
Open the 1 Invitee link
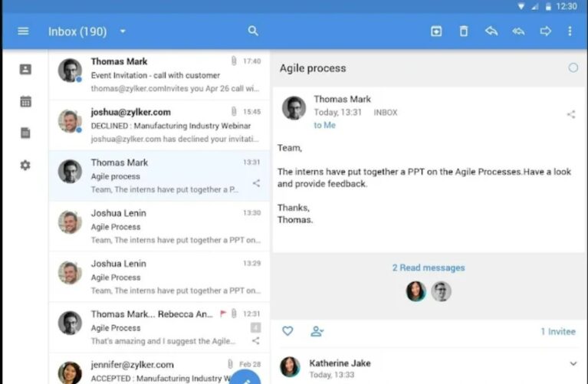coord(558,332)
